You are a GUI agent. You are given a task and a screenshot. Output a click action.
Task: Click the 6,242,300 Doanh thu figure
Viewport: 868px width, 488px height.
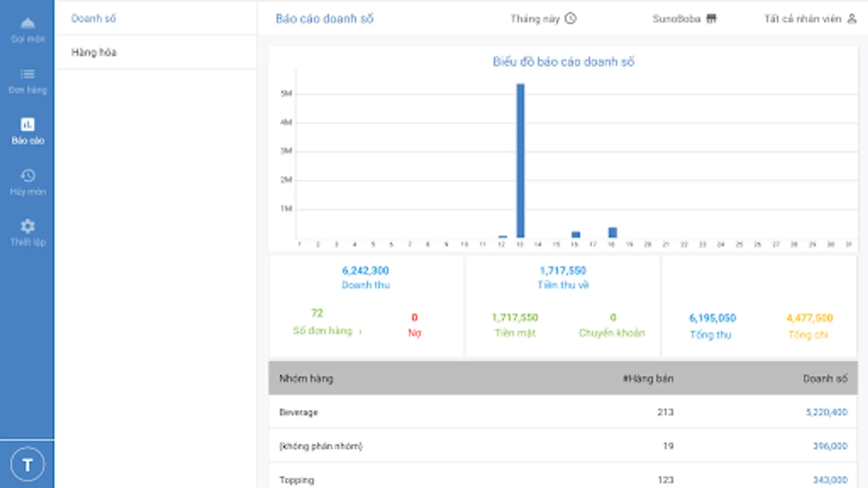366,270
